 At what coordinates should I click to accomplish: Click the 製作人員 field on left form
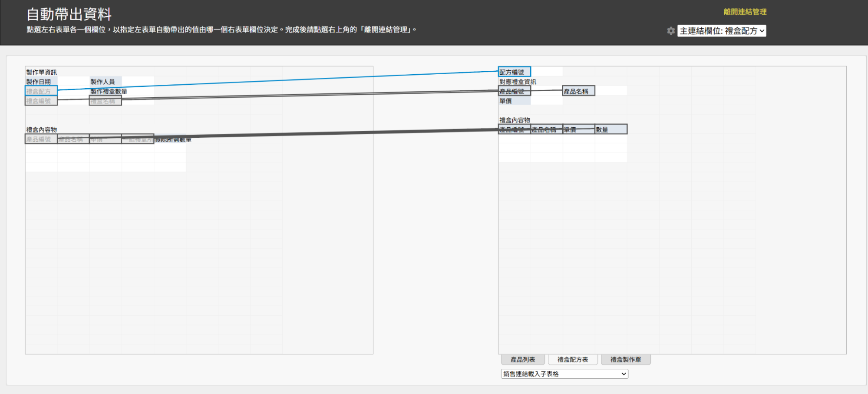coord(105,82)
